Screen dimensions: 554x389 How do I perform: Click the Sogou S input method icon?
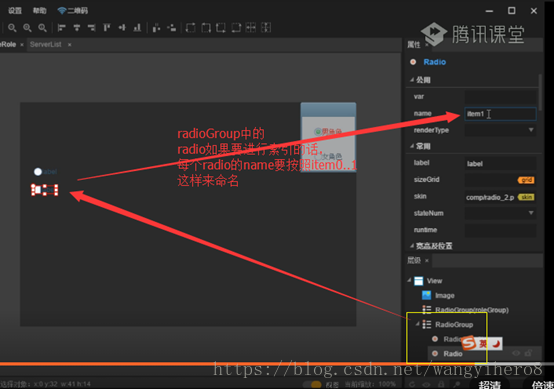(469, 342)
